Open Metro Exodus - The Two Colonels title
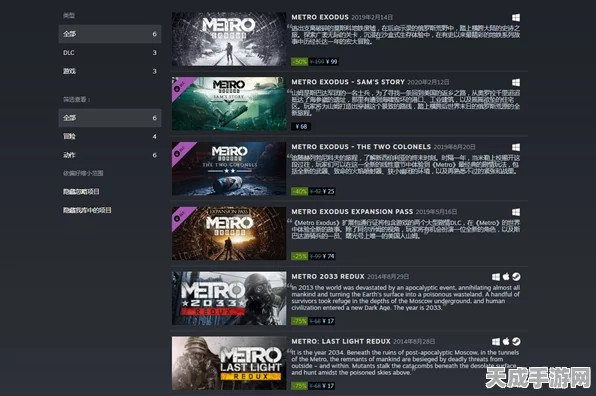Screen dimensions: 596x396 point(361,147)
